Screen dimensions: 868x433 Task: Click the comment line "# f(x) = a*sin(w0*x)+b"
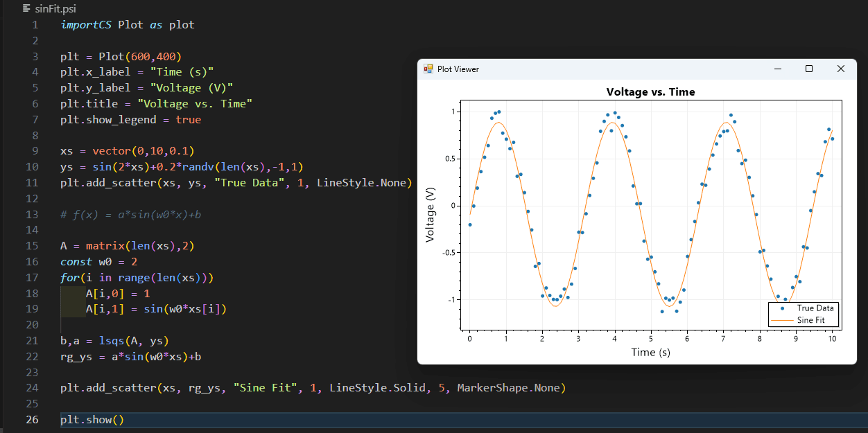click(131, 215)
